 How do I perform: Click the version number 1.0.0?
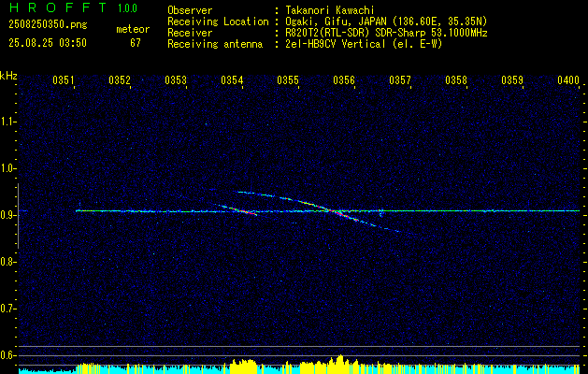tap(127, 8)
